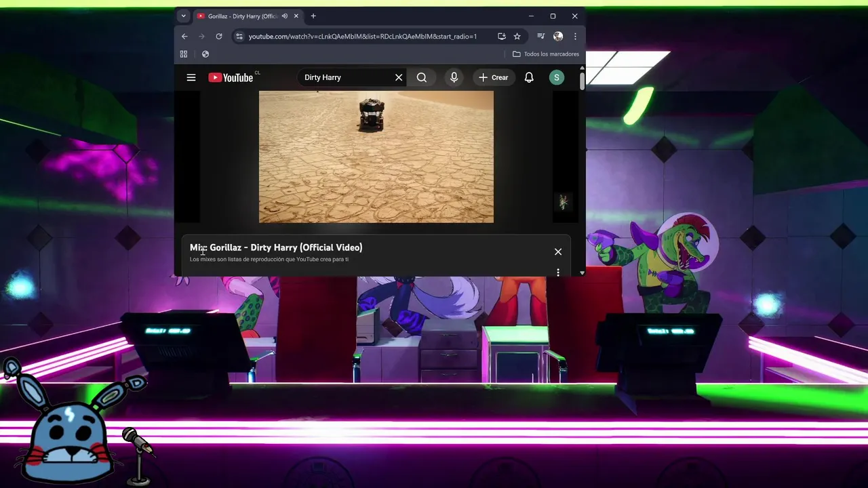Open the tab search dropdown arrow
This screenshot has width=868, height=488.
(183, 16)
